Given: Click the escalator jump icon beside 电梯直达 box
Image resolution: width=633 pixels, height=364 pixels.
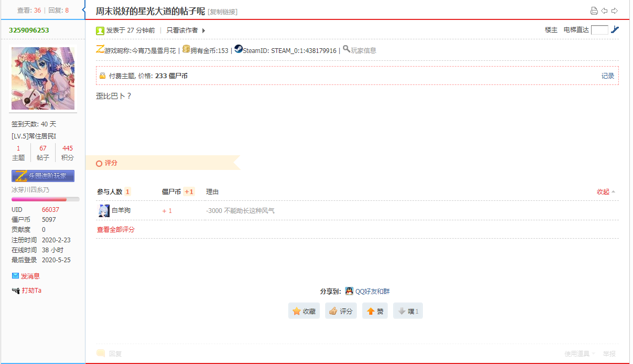Looking at the screenshot, I should (615, 30).
